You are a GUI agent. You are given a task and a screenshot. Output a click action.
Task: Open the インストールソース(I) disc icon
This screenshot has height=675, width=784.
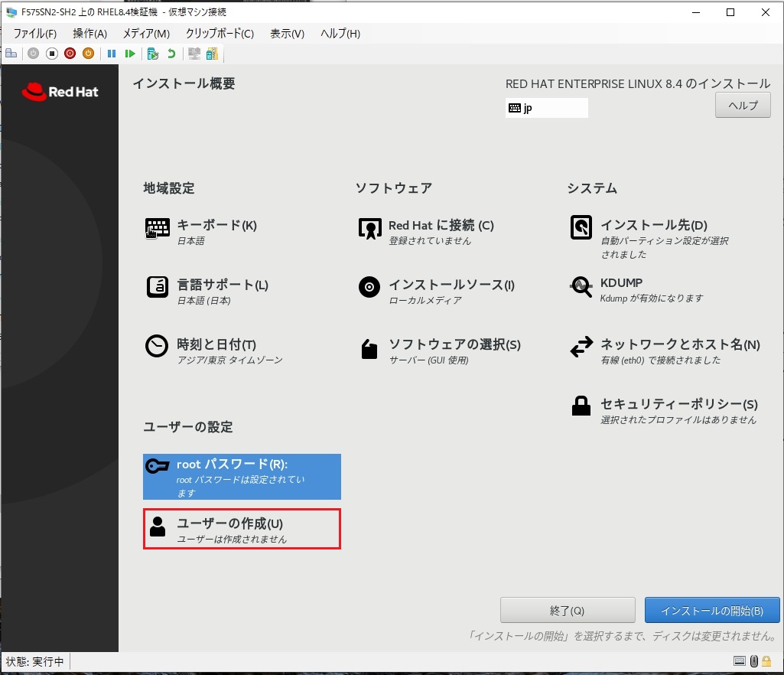(369, 287)
